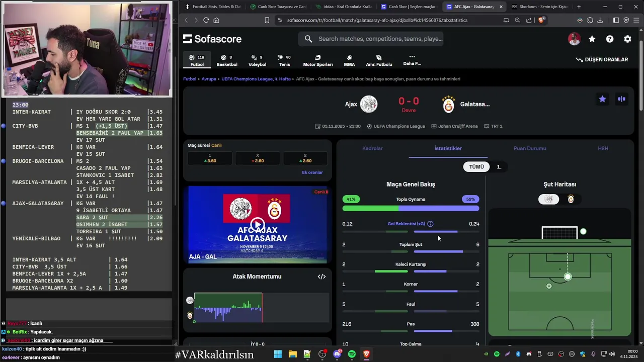Bookmark this page icon
The image size is (644, 362).
click(x=267, y=20)
